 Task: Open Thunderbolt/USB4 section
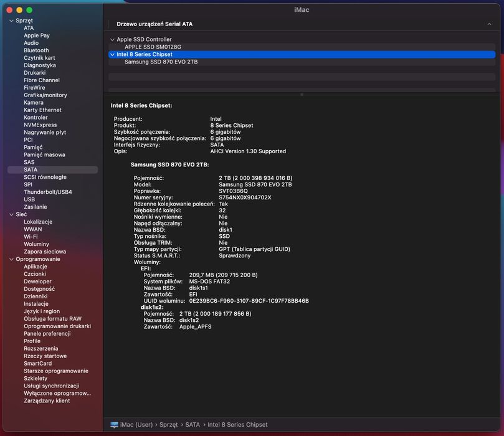[48, 192]
